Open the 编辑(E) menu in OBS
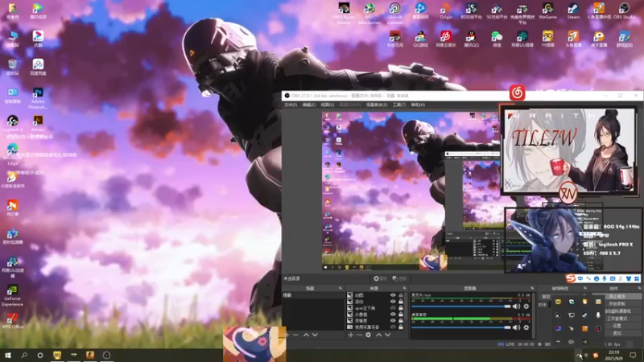Viewport: 644px width, 362px height. click(309, 105)
